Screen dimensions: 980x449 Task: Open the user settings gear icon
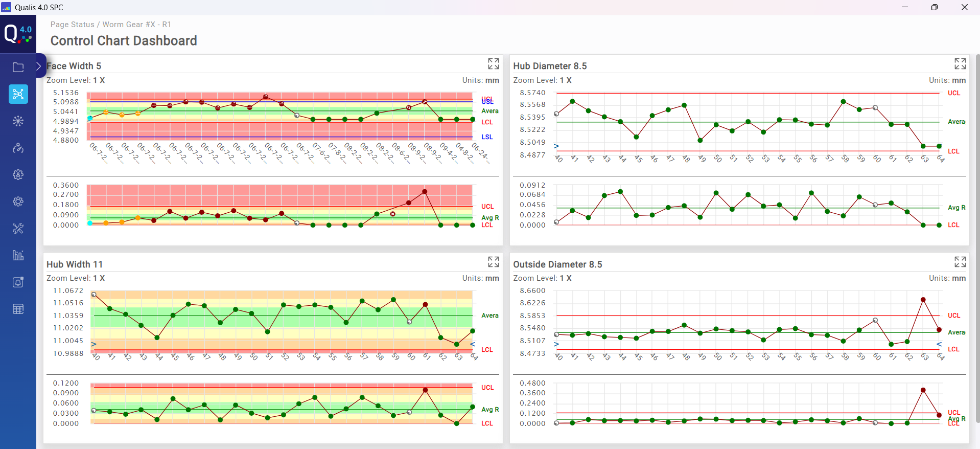point(18,175)
